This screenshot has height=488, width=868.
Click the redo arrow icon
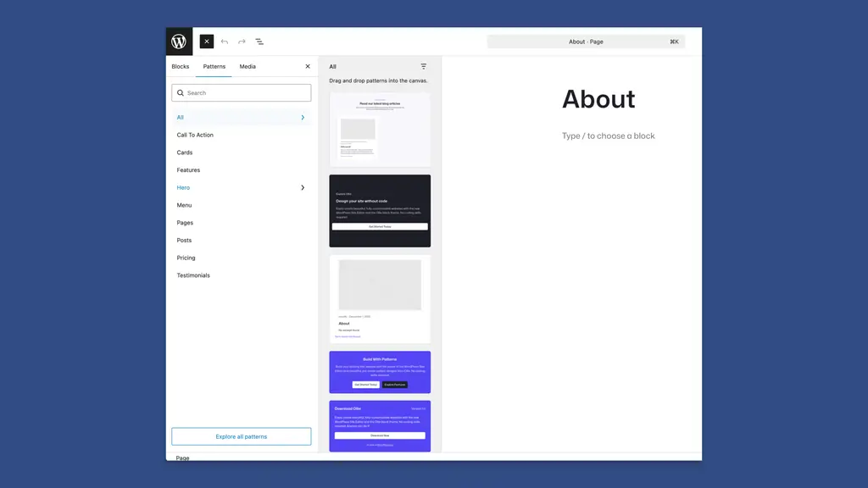(242, 42)
